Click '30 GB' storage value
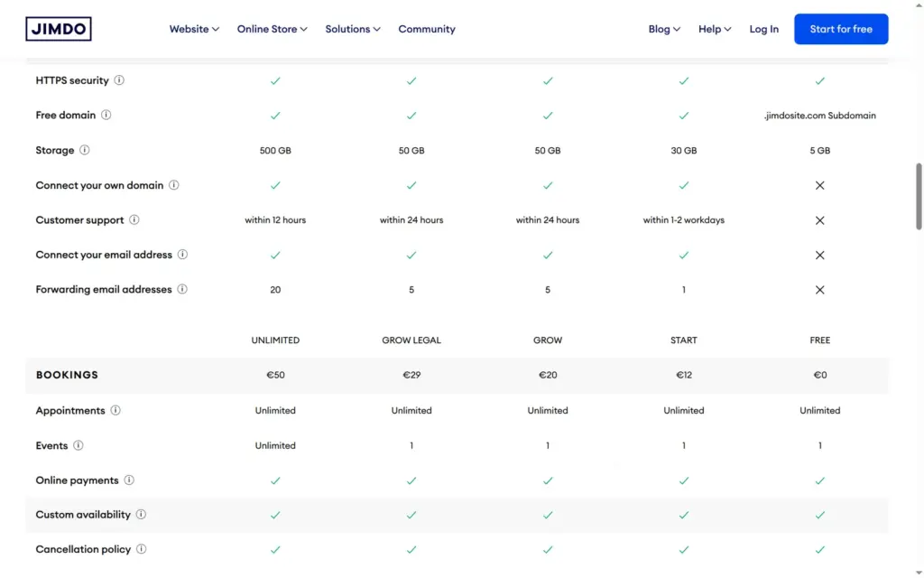 [684, 151]
